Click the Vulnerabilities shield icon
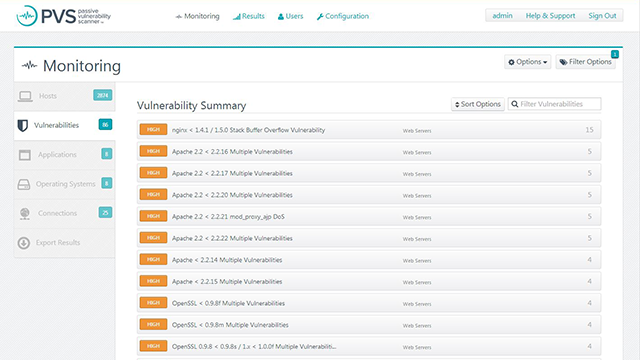Viewport: 640px width, 360px height. tap(23, 126)
